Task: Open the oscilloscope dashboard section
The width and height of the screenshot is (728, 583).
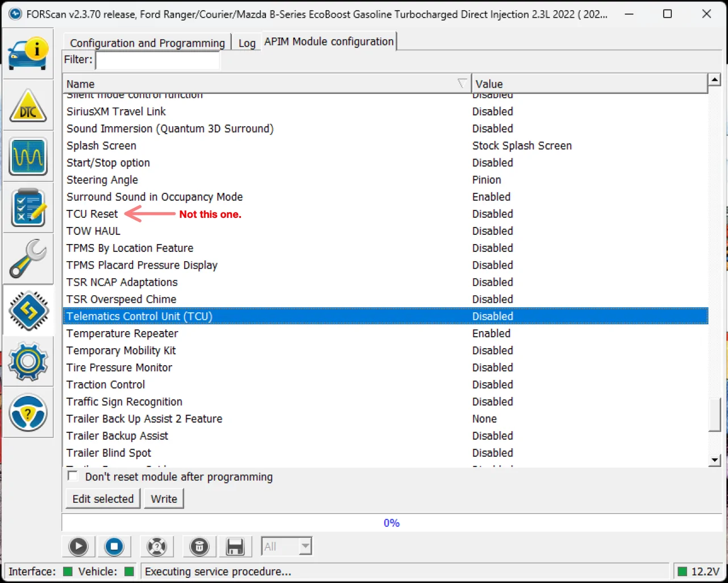Action: (28, 156)
